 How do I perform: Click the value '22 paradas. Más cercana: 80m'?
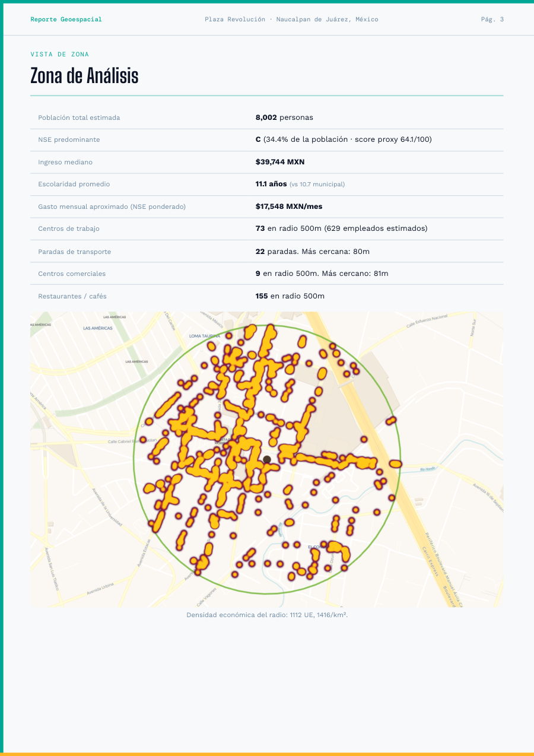tap(313, 252)
